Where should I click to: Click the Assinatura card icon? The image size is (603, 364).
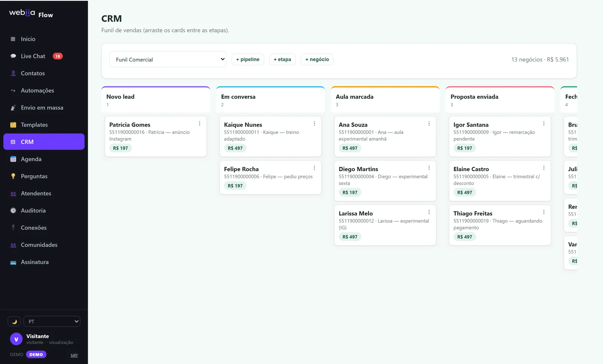[x=13, y=262]
